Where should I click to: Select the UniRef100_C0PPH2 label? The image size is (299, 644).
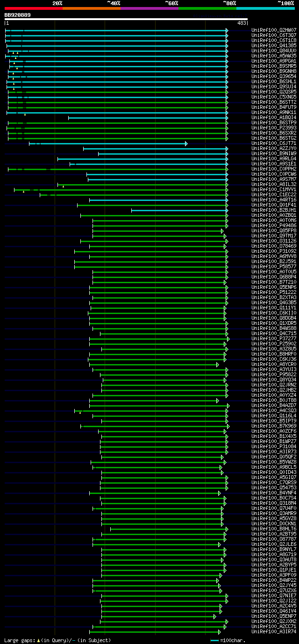274,169
